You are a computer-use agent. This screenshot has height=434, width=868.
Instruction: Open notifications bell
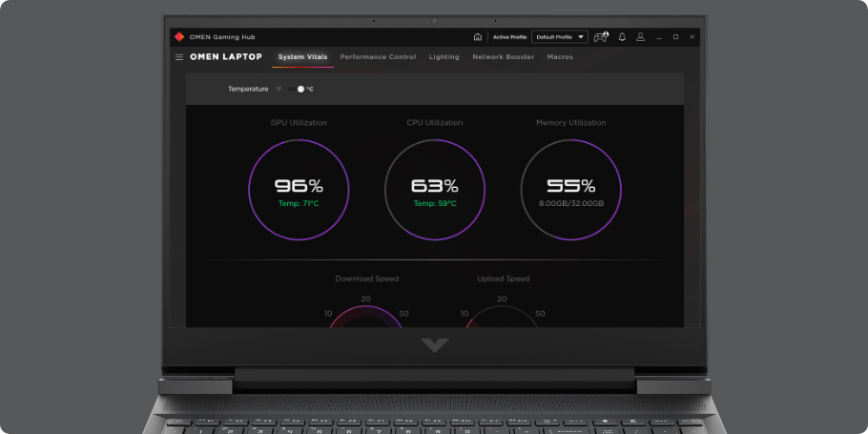[622, 37]
